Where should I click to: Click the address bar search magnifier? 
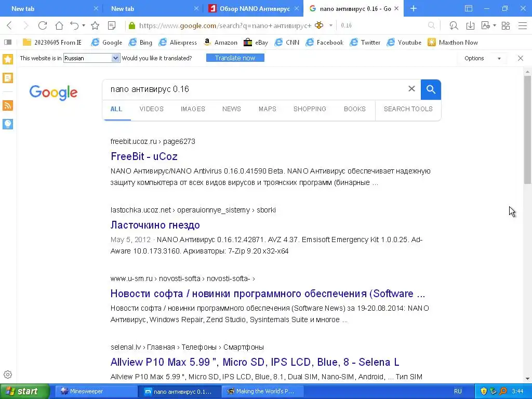tap(431, 25)
